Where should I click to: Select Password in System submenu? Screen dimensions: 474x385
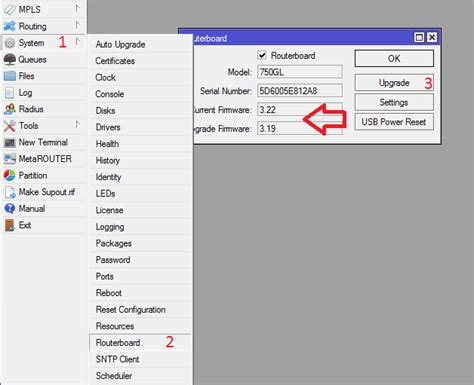coord(140,260)
